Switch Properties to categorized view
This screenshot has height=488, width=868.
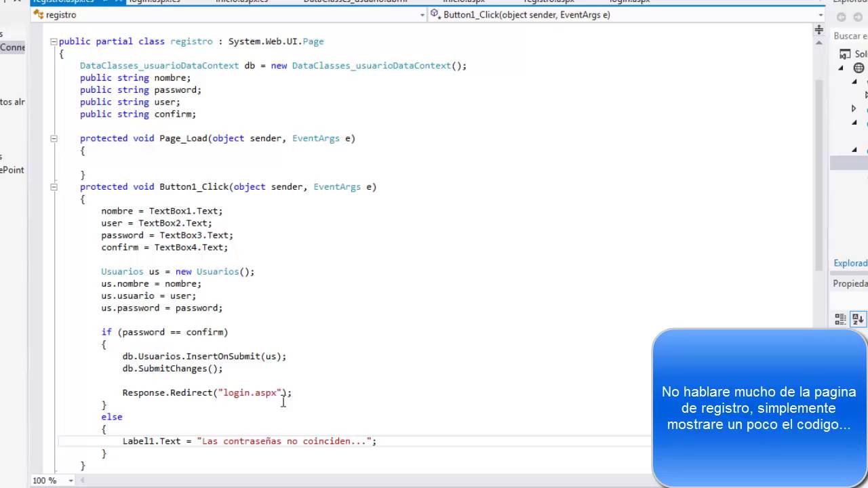(841, 319)
